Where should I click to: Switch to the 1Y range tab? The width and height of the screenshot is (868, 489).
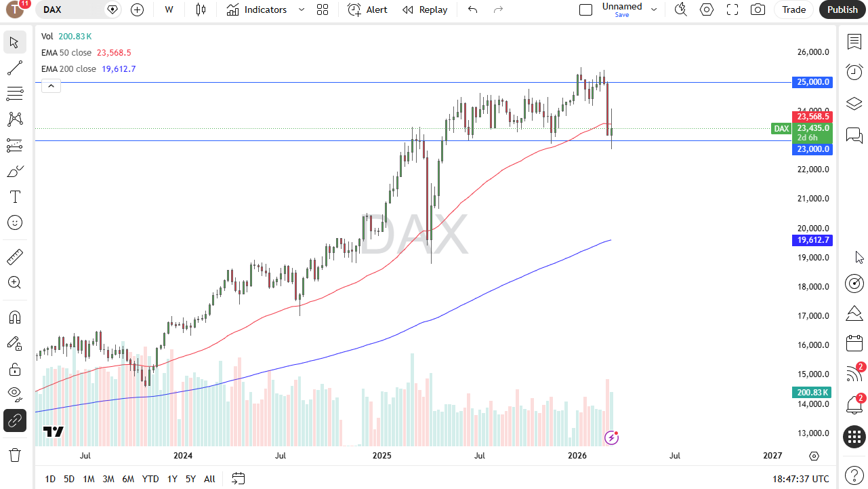[172, 479]
